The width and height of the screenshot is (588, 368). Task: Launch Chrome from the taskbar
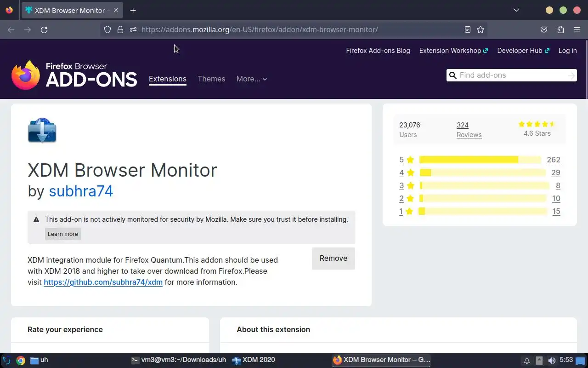(20, 360)
